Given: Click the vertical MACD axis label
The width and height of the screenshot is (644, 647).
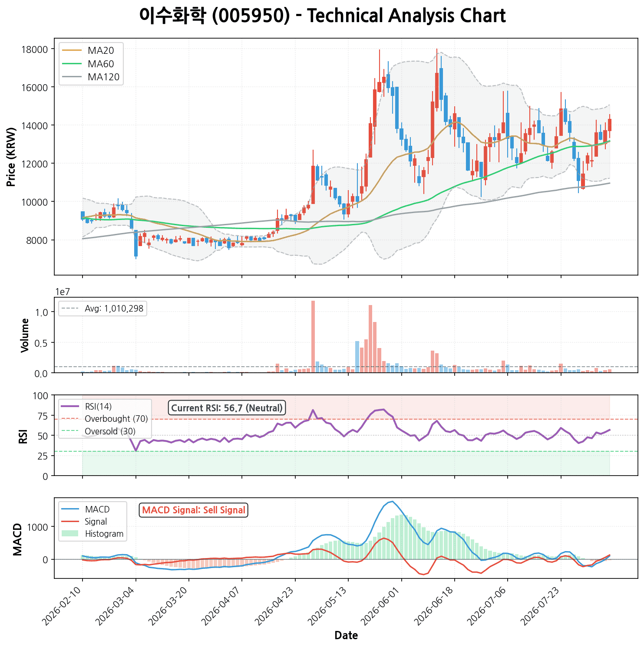Looking at the screenshot, I should pyautogui.click(x=17, y=539).
